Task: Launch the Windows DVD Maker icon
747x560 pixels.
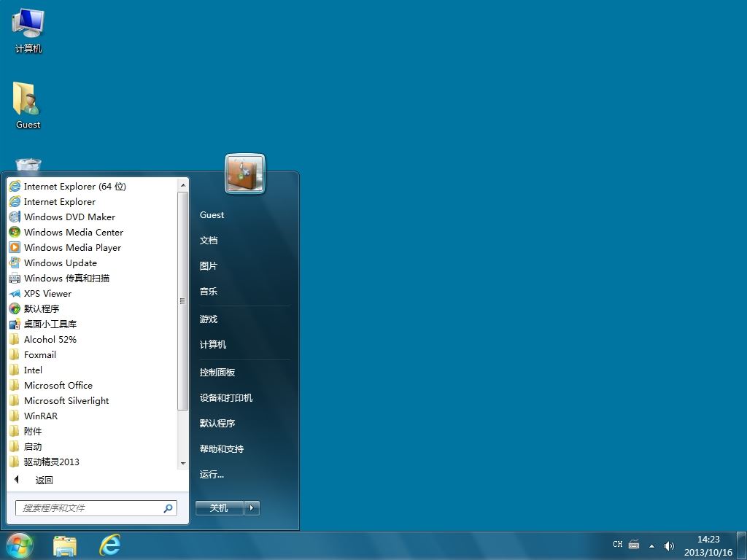Action: [x=15, y=217]
